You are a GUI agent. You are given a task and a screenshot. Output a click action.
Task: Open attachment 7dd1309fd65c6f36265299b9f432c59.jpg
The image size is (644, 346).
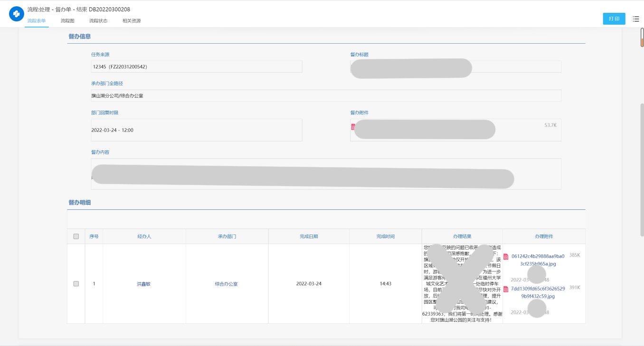538,292
